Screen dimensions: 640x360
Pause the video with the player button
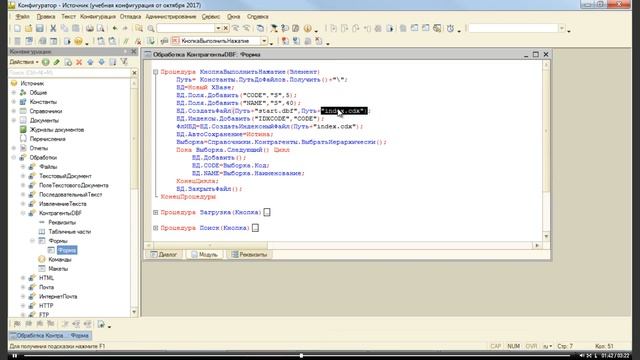pyautogui.click(x=15, y=356)
